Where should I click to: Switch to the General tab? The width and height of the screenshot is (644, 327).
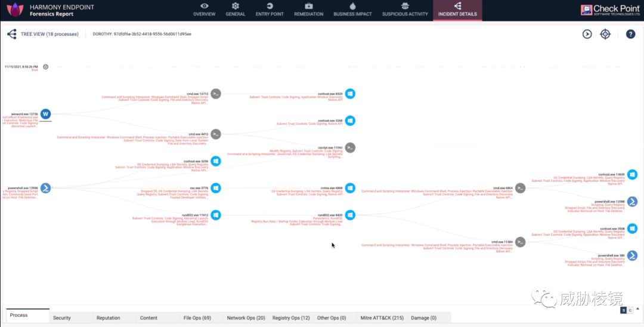tap(236, 10)
